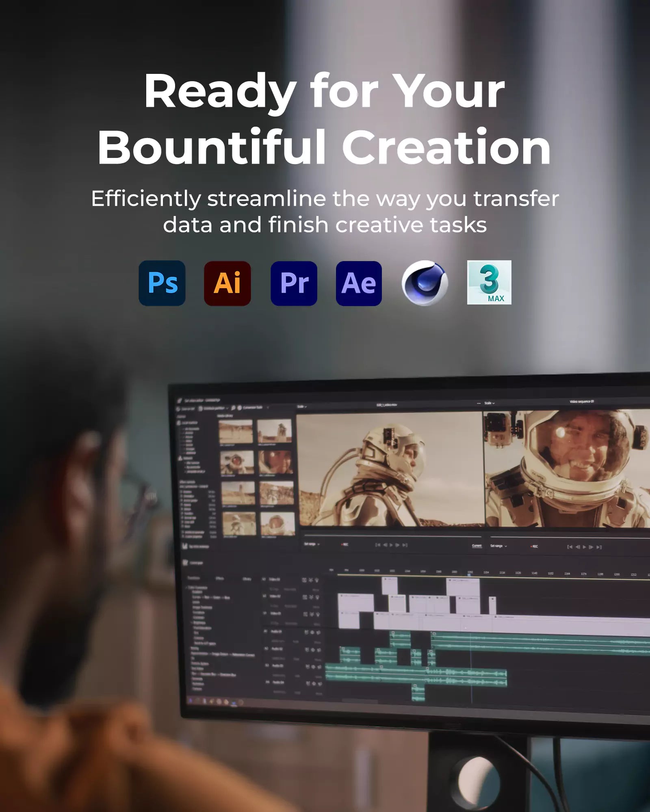Click the Cinema 4D sphere icon
The image size is (650, 812).
(425, 283)
